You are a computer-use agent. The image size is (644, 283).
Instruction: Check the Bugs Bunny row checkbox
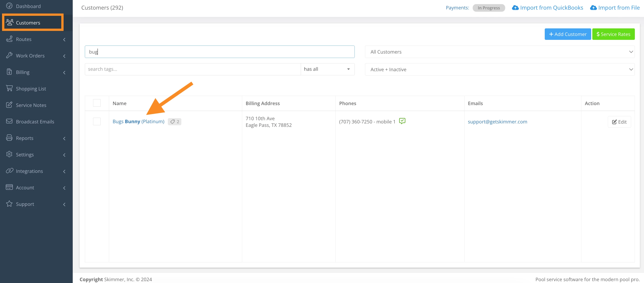pos(97,122)
